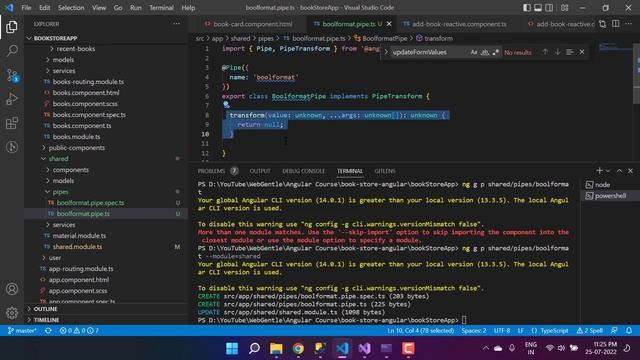The height and width of the screenshot is (360, 640).
Task: Switch to the OUTPUT panel tab
Action: pyautogui.click(x=260, y=171)
